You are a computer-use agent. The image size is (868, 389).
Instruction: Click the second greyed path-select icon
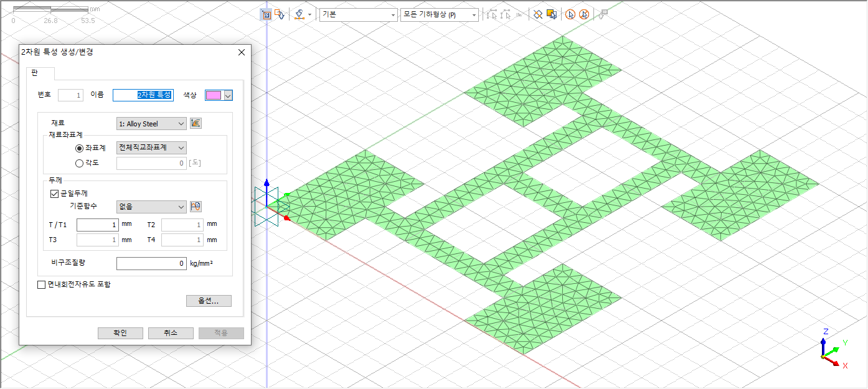pyautogui.click(x=506, y=14)
